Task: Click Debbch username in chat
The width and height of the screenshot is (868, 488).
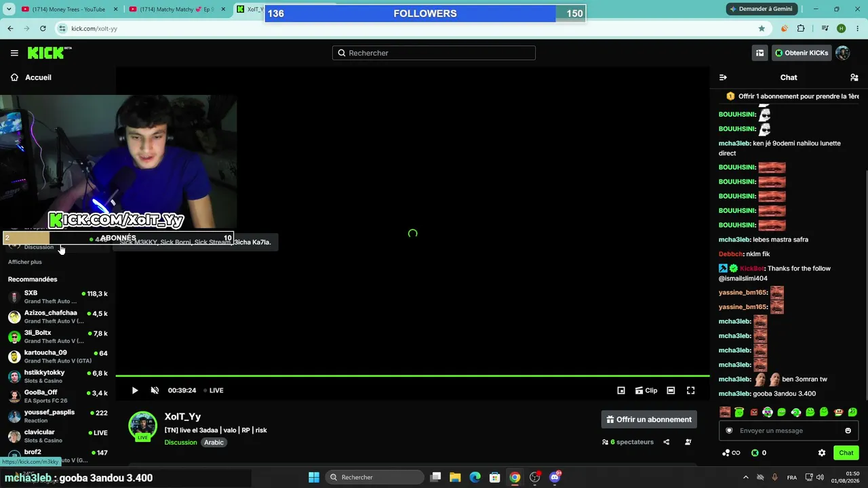Action: point(730,254)
